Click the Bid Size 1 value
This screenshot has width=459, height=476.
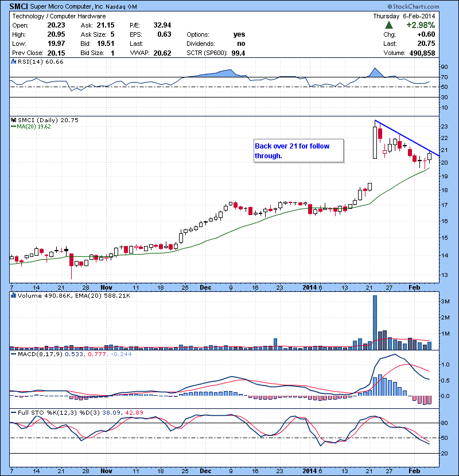[x=112, y=53]
